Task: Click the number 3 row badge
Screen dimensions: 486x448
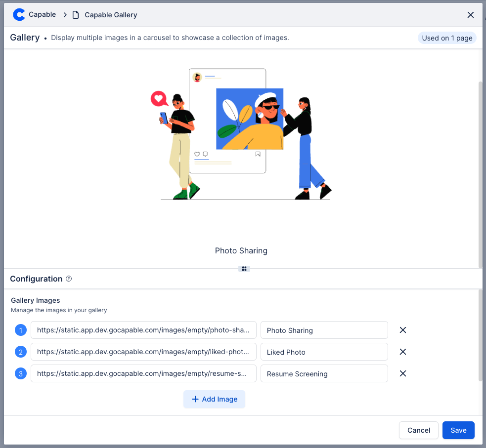Action: pos(21,374)
